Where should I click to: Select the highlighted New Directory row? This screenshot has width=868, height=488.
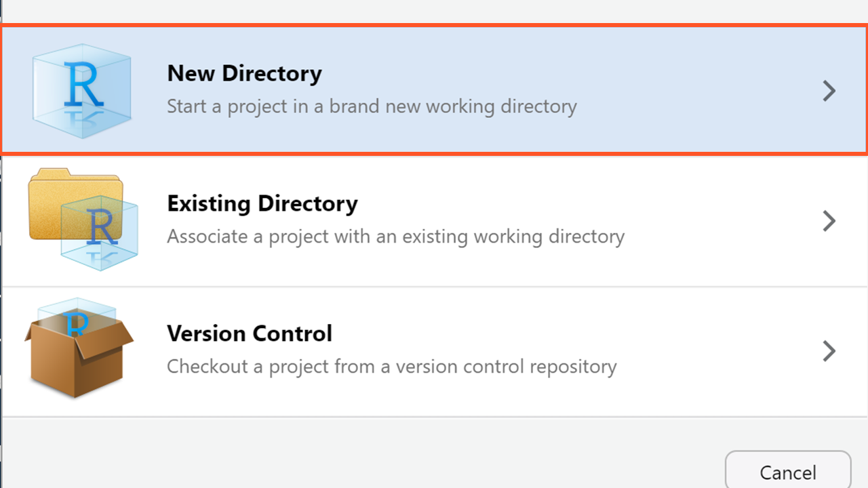pyautogui.click(x=434, y=90)
